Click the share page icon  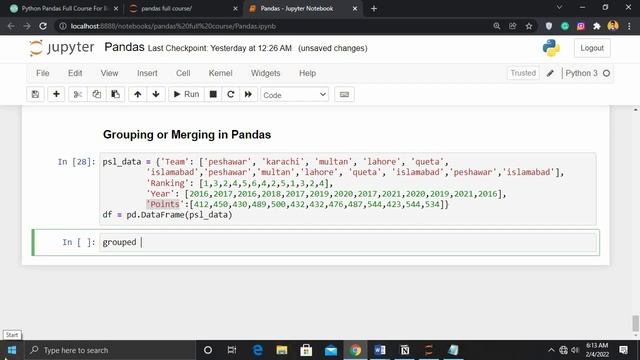[x=513, y=26]
